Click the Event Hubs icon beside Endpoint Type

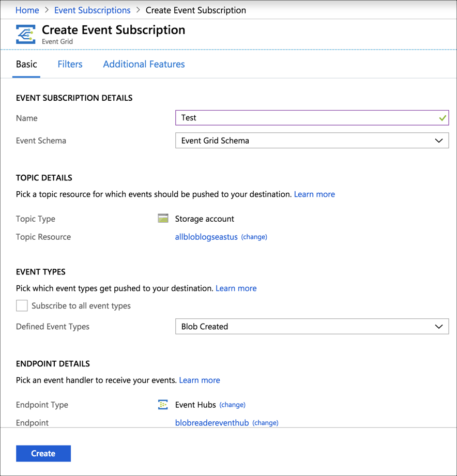[163, 405]
